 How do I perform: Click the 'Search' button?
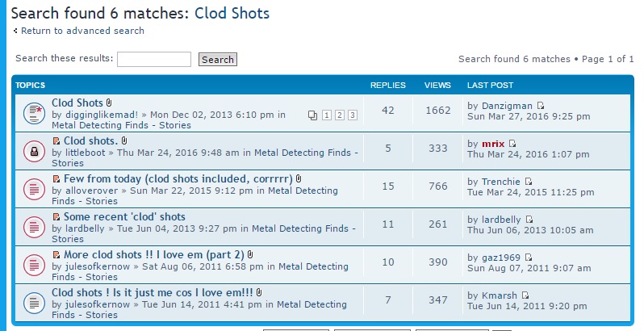click(x=218, y=60)
